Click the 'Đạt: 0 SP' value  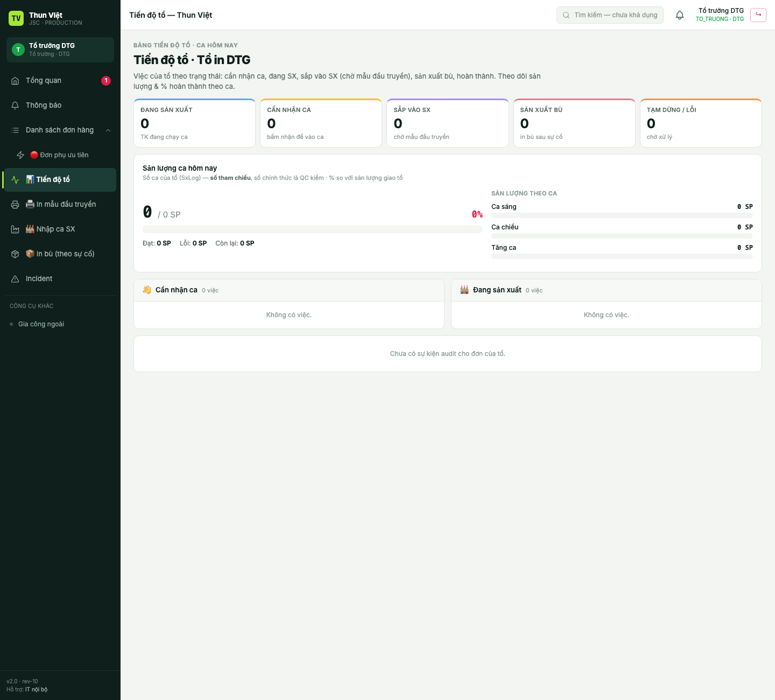(157, 243)
